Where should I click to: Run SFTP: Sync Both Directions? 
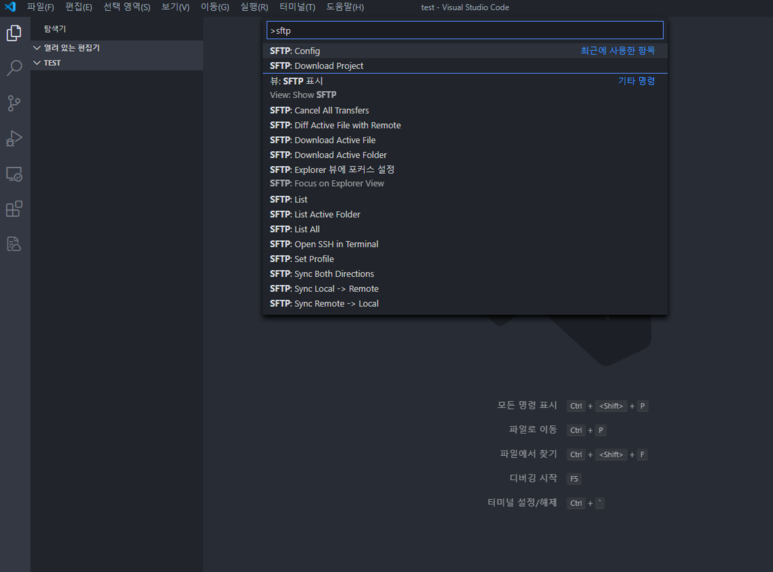[x=465, y=274]
